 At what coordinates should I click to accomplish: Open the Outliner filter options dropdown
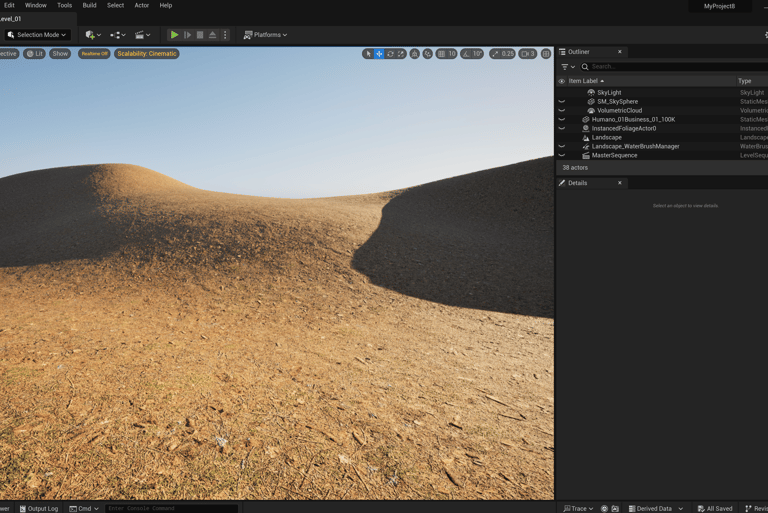pyautogui.click(x=567, y=67)
